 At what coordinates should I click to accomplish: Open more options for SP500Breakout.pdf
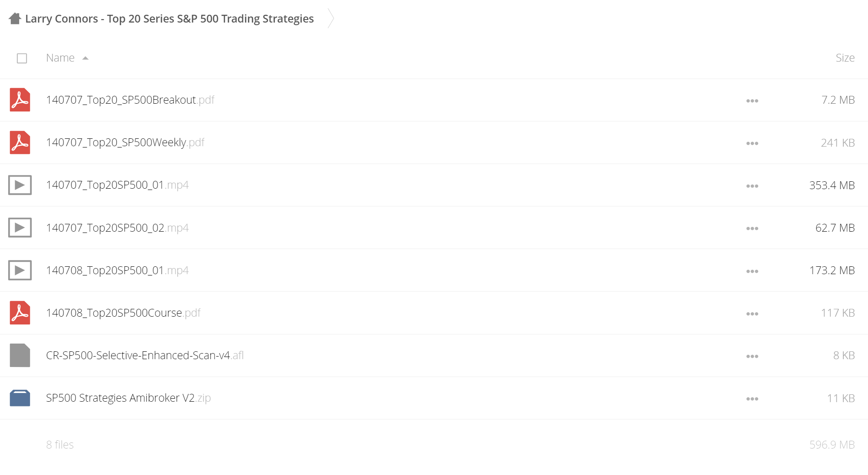coord(752,101)
